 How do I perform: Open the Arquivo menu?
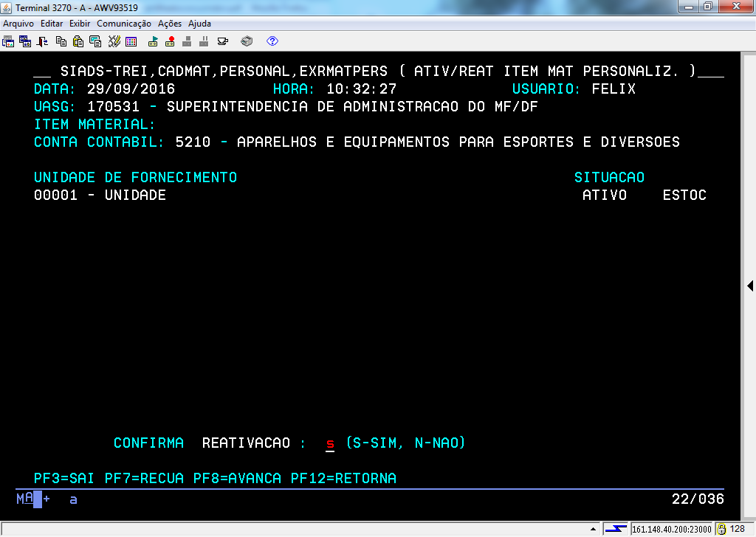[18, 24]
